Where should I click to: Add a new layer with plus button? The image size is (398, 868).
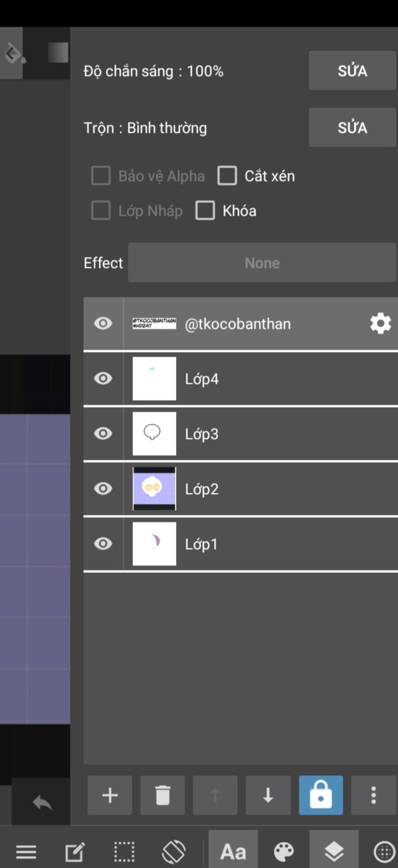click(110, 795)
